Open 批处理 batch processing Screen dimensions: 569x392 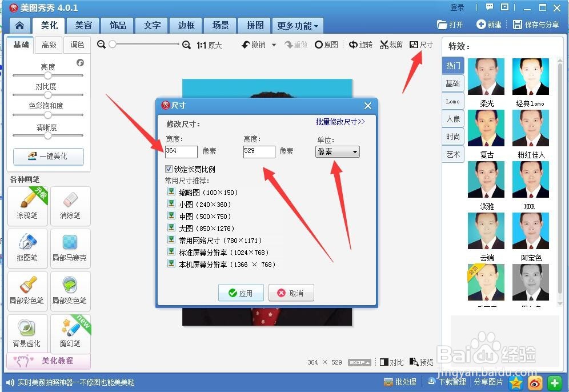(400, 382)
